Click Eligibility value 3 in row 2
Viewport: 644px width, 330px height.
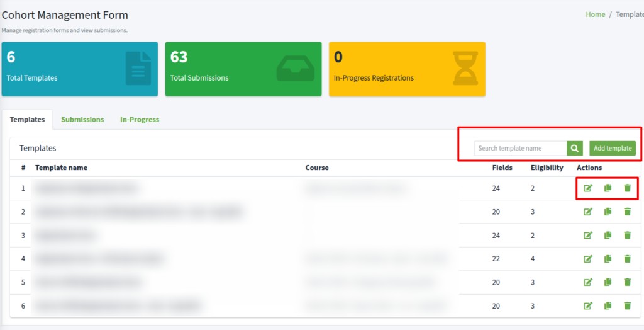pyautogui.click(x=533, y=212)
